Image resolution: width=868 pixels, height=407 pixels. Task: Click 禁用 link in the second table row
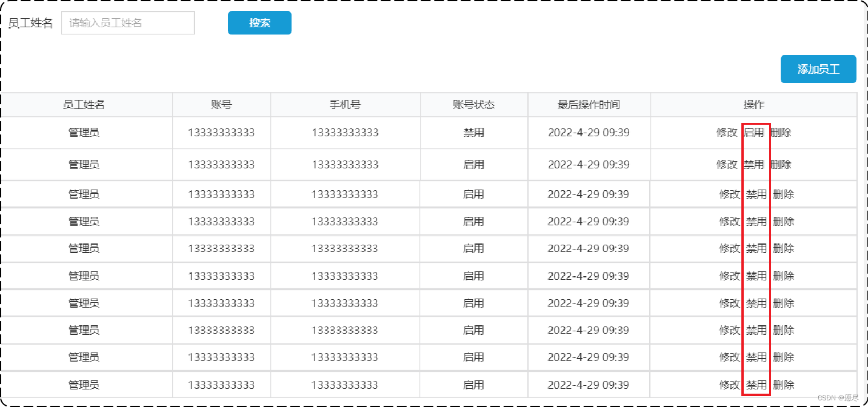[x=754, y=164]
